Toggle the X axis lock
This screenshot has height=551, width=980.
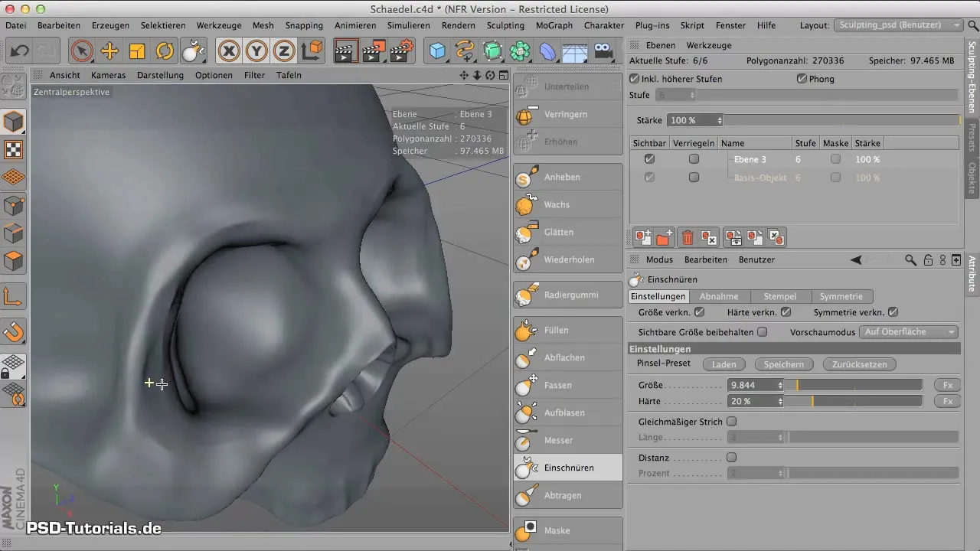pyautogui.click(x=229, y=51)
